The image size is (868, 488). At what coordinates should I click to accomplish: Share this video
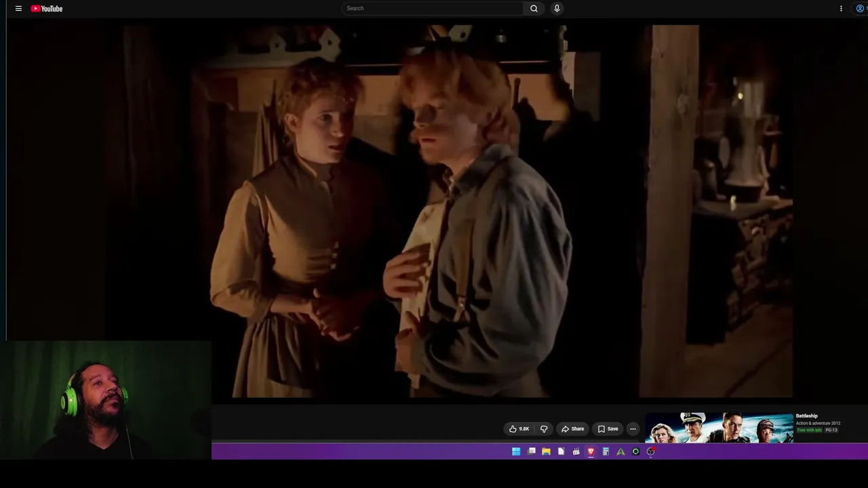[x=572, y=429]
